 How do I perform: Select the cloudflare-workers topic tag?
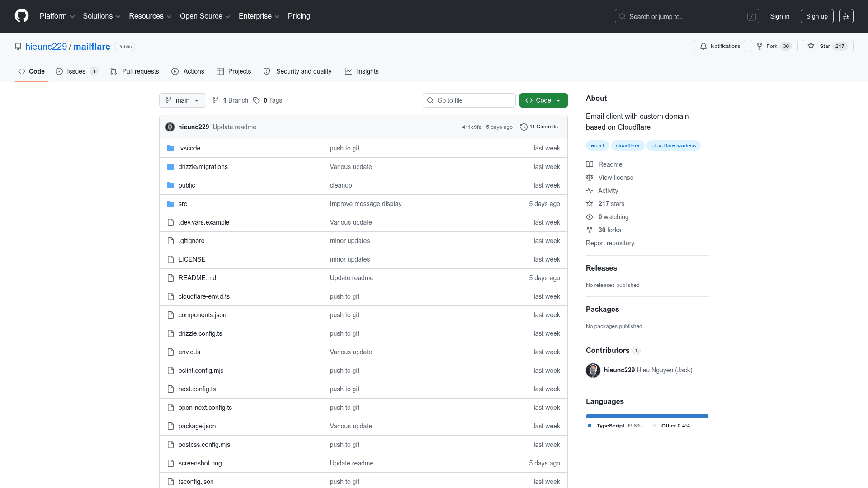674,145
